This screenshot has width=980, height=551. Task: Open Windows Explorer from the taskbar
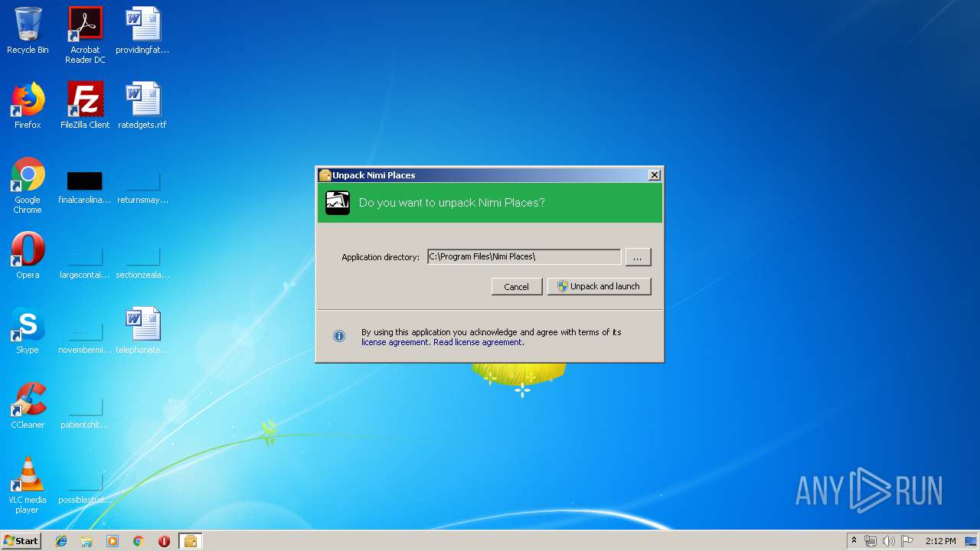tap(87, 541)
